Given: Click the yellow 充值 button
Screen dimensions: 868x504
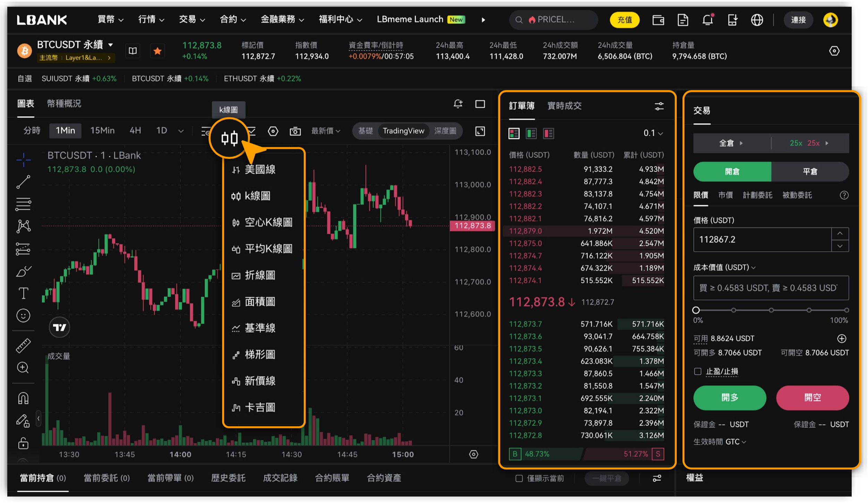Looking at the screenshot, I should click(x=625, y=20).
